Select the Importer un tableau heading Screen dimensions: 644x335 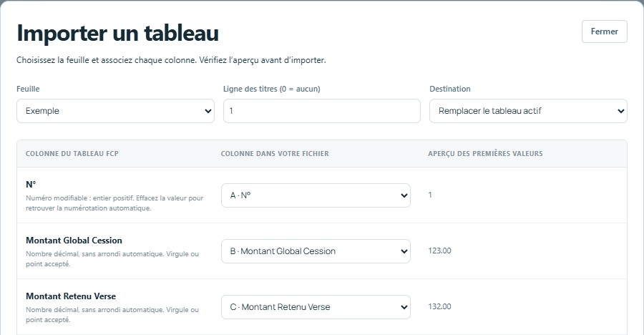tap(117, 33)
